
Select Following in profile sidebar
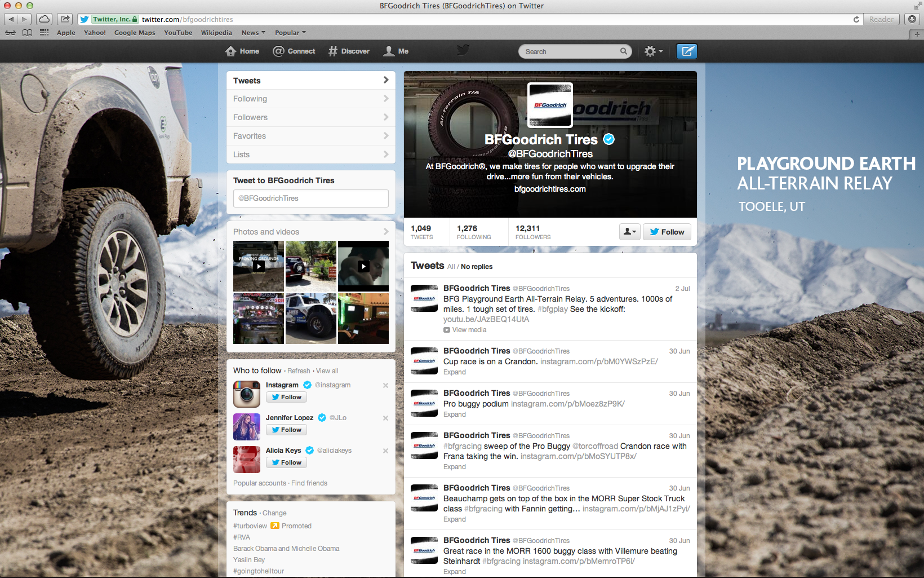(311, 99)
